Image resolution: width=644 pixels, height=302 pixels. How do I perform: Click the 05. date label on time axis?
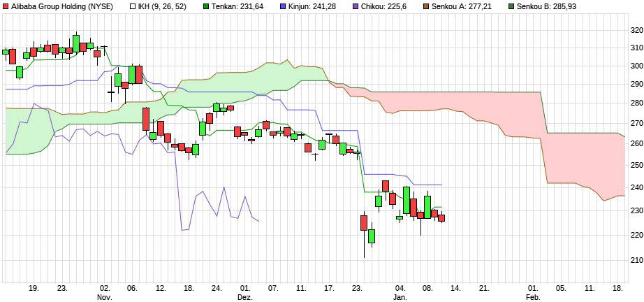coord(562,289)
